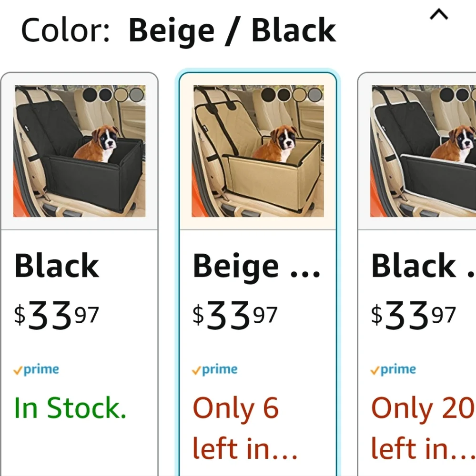Image resolution: width=476 pixels, height=476 pixels.
Task: Click the Prime badge under Beige
Action: [x=214, y=370]
